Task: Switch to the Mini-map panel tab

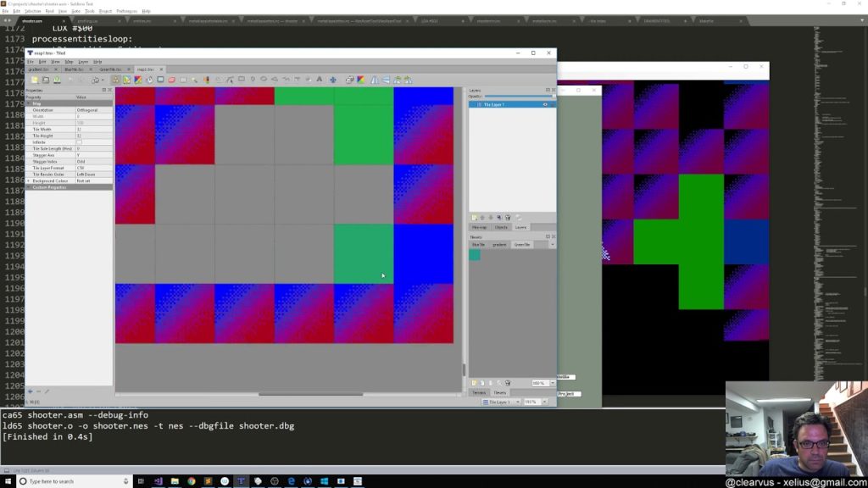Action: point(479,227)
